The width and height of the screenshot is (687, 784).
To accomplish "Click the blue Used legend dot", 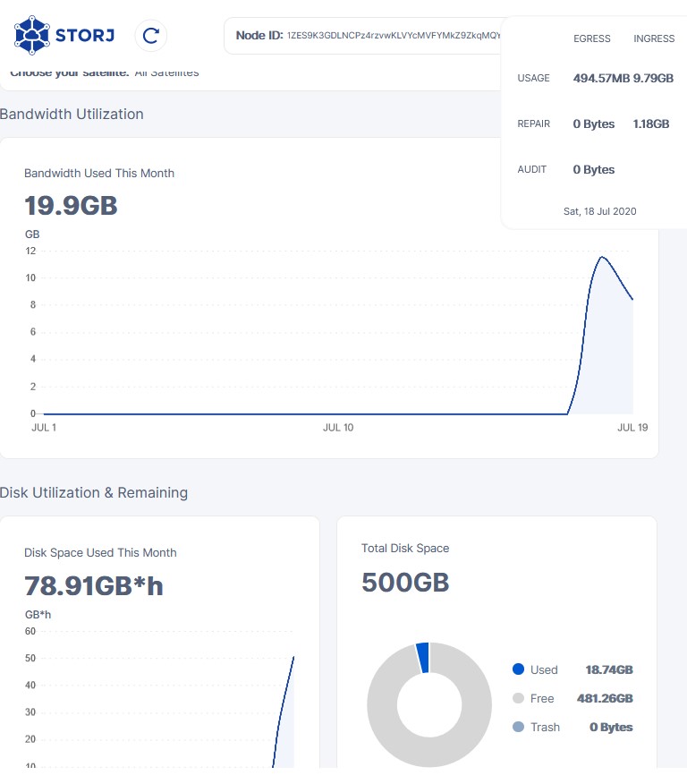I will pos(518,669).
